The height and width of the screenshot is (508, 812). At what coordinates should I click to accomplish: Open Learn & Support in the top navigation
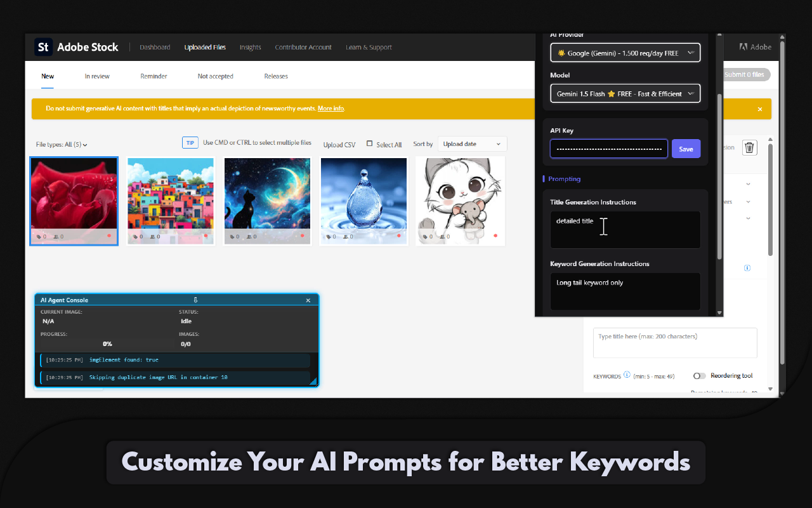coord(369,47)
